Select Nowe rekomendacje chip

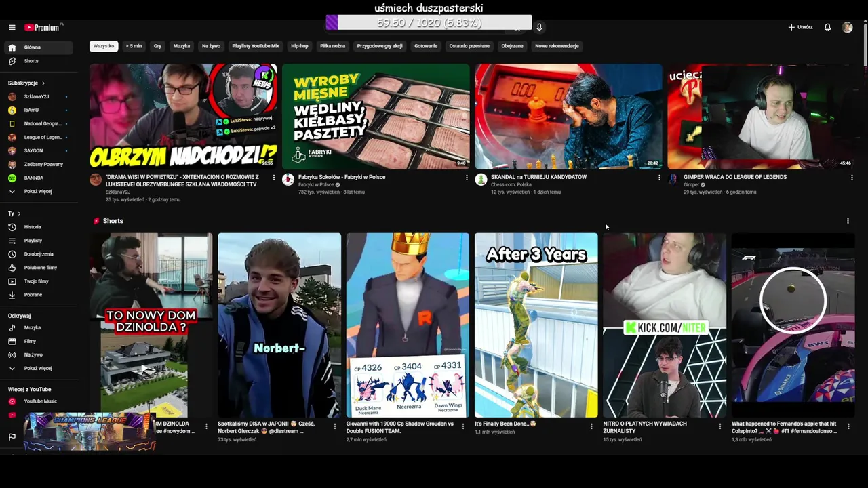coord(557,46)
